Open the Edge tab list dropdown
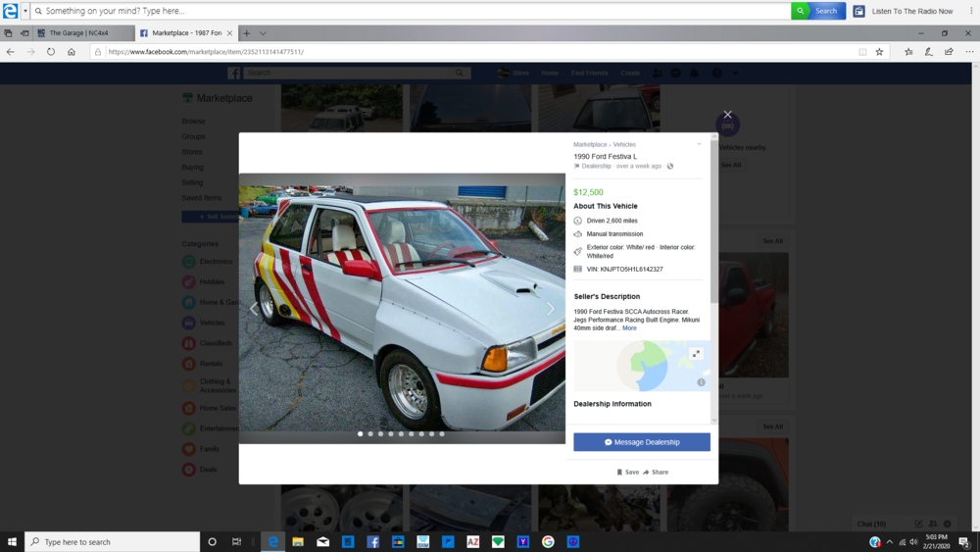Image resolution: width=980 pixels, height=552 pixels. [263, 33]
